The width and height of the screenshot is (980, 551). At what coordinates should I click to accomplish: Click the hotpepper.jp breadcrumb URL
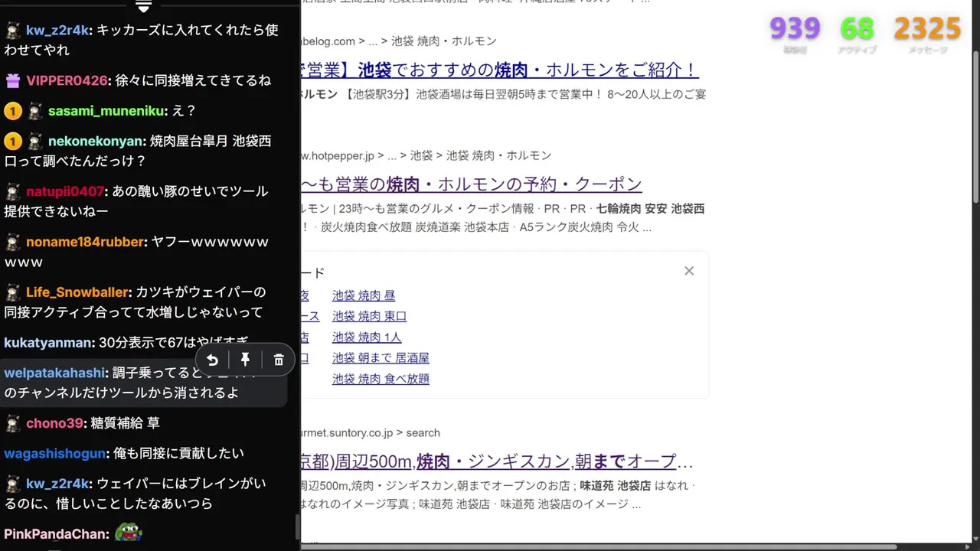pos(426,155)
